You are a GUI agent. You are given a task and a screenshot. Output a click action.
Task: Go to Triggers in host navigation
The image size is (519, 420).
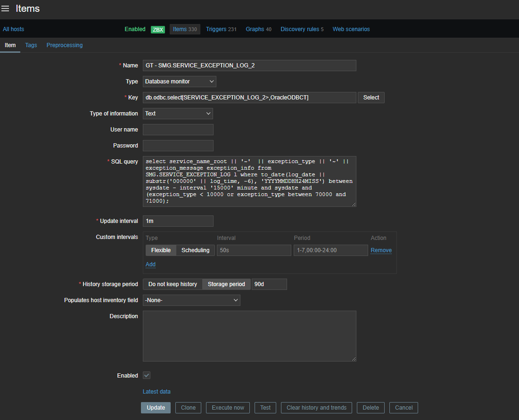[x=221, y=29]
